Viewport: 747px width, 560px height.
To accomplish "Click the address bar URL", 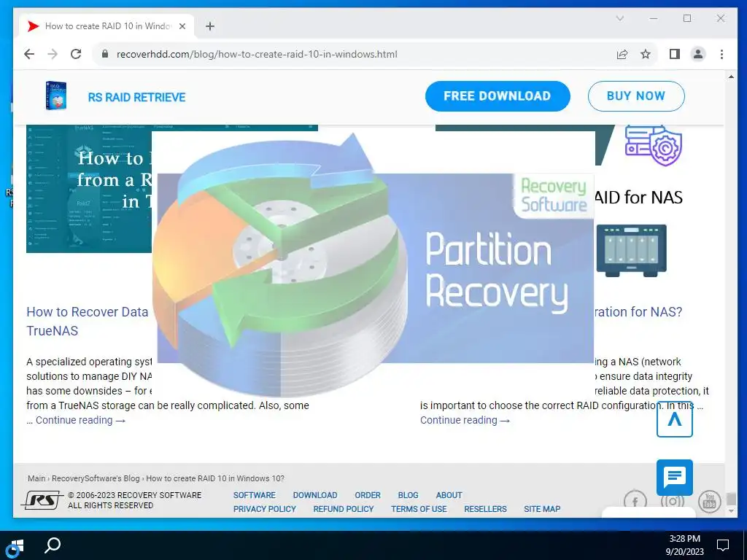I will coord(257,54).
